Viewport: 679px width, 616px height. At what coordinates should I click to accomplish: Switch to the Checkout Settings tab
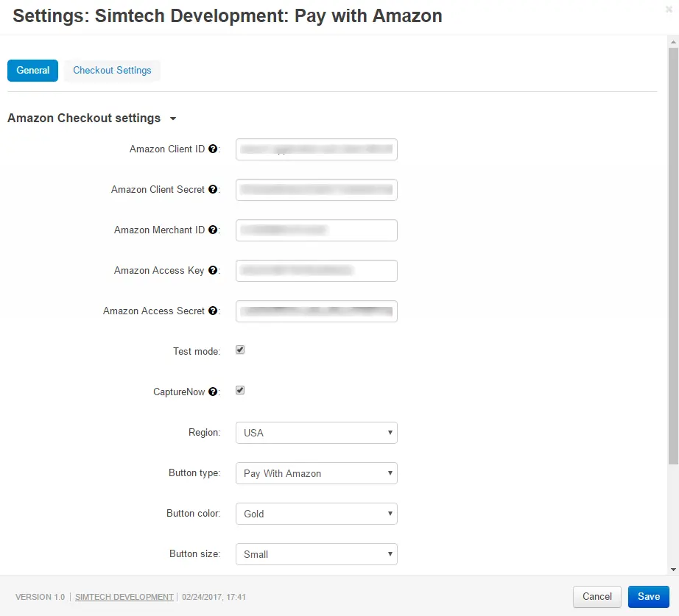tap(112, 71)
